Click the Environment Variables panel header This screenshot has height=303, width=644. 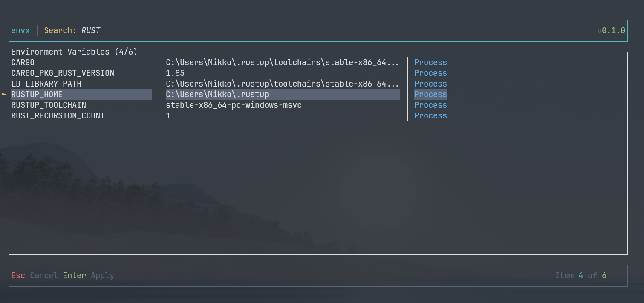pos(75,52)
